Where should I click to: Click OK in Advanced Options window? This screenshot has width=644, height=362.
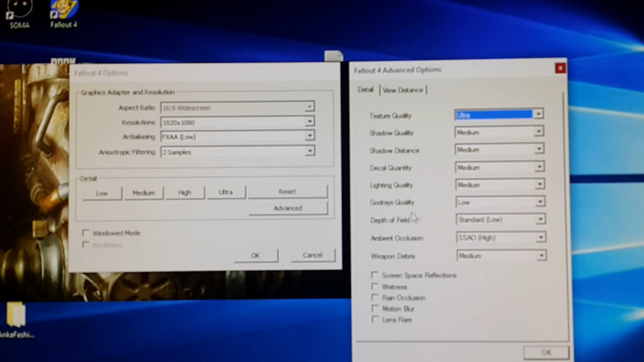coord(547,352)
